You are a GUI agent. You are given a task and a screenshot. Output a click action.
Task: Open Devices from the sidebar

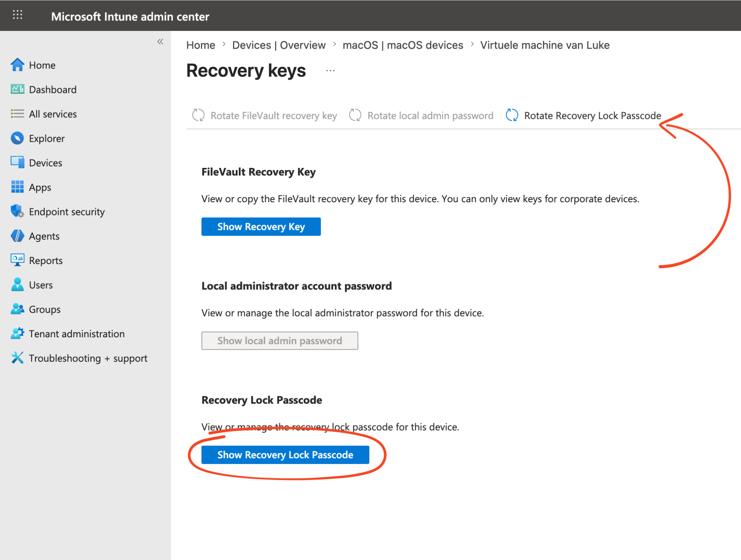(46, 163)
